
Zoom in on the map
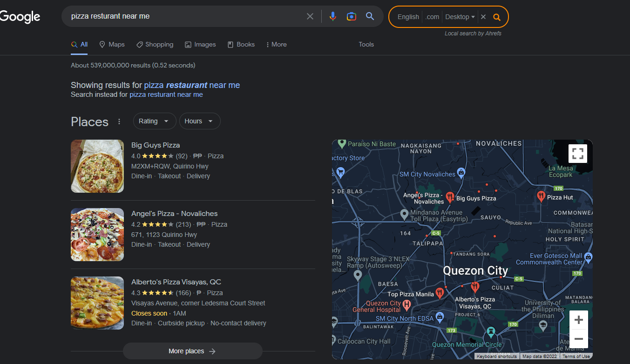pos(579,320)
